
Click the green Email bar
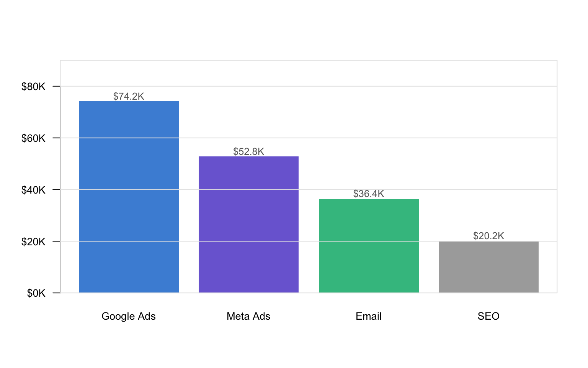(369, 245)
